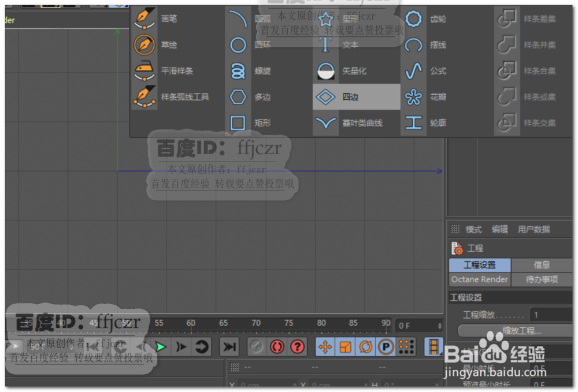The width and height of the screenshot is (578, 392).
Task: Click frame 60 on timeline ruler
Action: point(191,323)
